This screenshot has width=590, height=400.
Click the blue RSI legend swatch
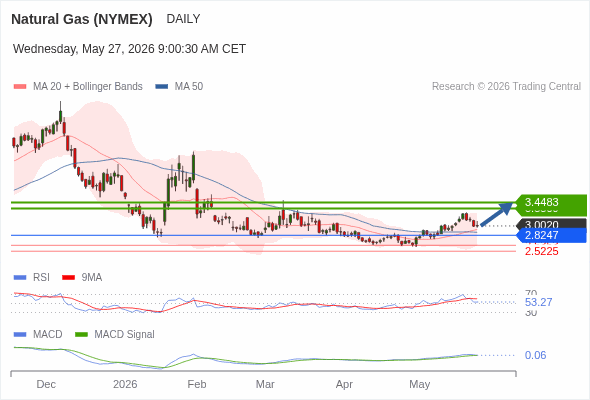(20, 278)
